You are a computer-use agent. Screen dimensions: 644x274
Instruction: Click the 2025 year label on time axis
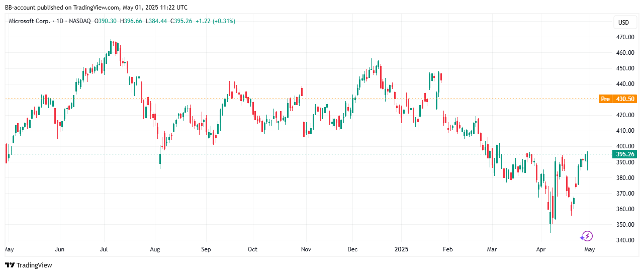402,249
